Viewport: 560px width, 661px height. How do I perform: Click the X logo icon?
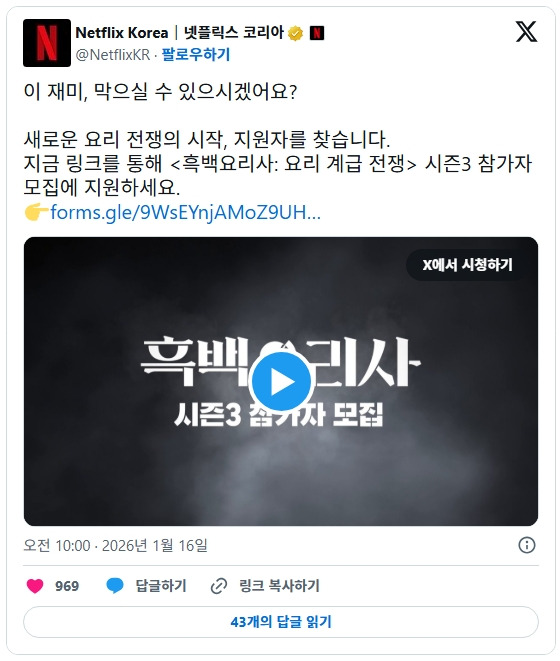click(x=526, y=32)
